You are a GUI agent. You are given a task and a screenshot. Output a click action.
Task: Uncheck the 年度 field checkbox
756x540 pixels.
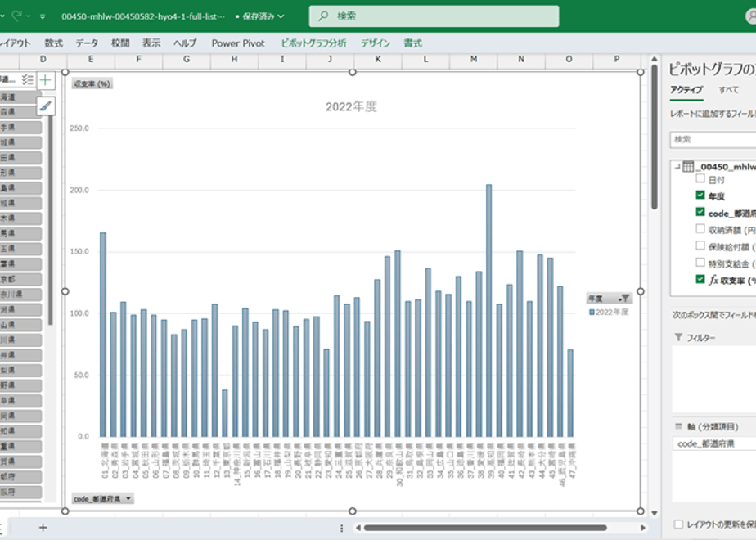coord(700,195)
